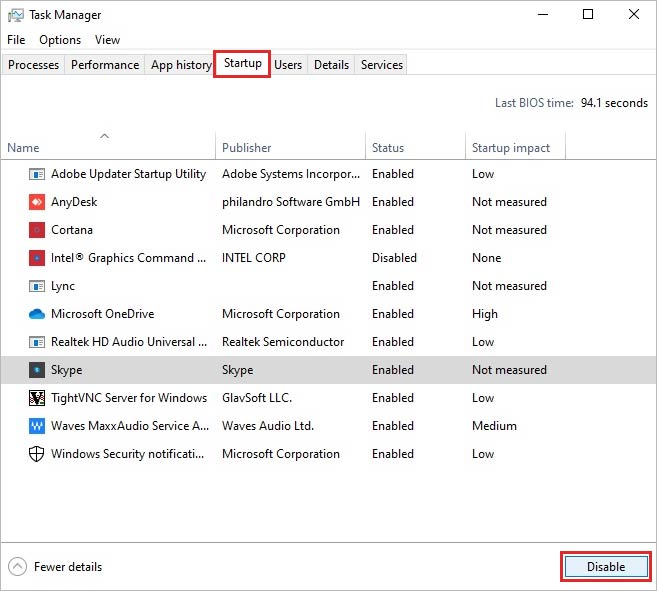Viewport: 657px width, 591px height.
Task: Select the Windows Security notification name
Action: click(x=128, y=454)
